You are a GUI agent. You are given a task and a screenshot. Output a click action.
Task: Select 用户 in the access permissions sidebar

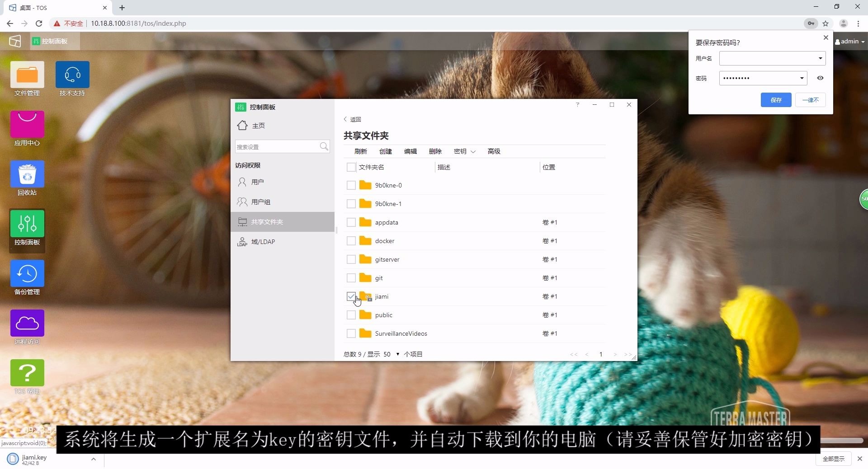tap(258, 182)
